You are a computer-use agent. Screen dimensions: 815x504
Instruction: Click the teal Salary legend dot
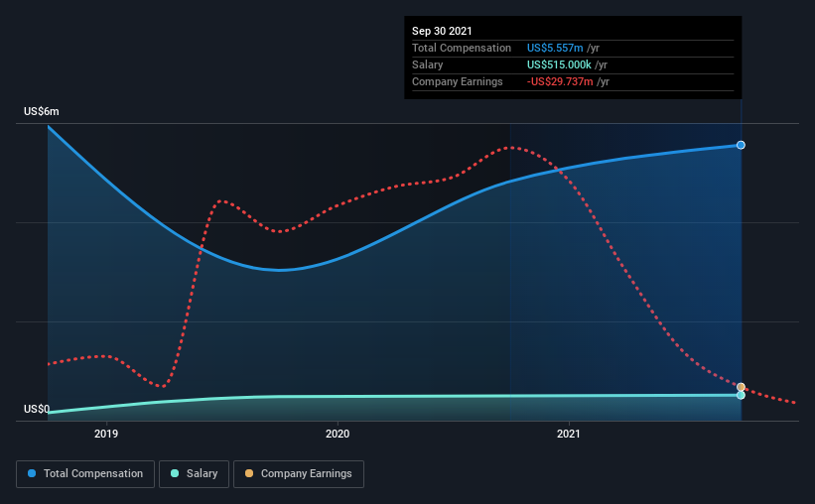pyautogui.click(x=175, y=473)
